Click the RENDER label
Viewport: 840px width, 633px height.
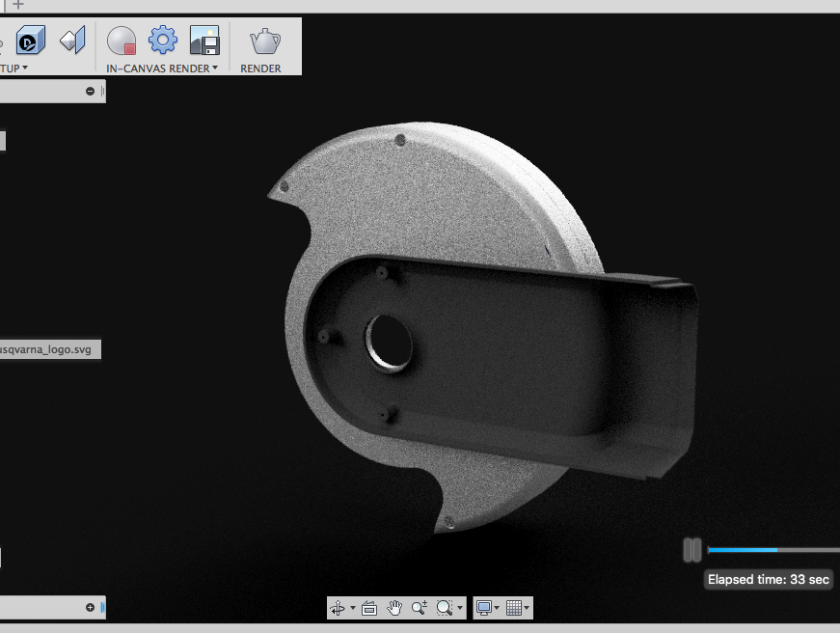point(260,69)
